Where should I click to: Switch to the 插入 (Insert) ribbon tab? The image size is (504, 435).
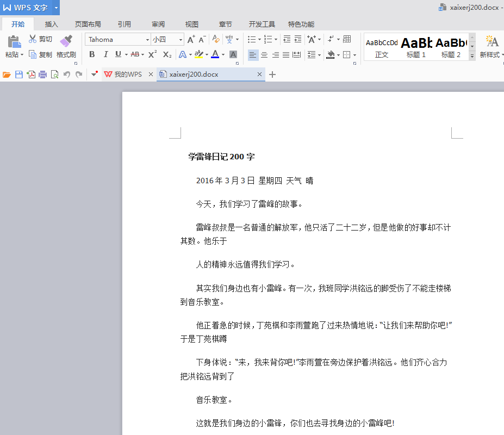(52, 24)
